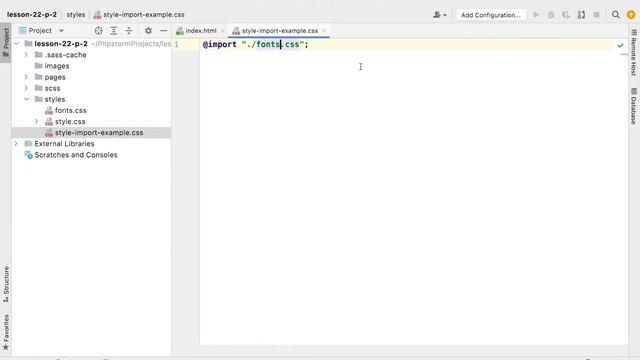The width and height of the screenshot is (640, 360).
Task: Hide the Project panel with minus icon
Action: [x=163, y=31]
